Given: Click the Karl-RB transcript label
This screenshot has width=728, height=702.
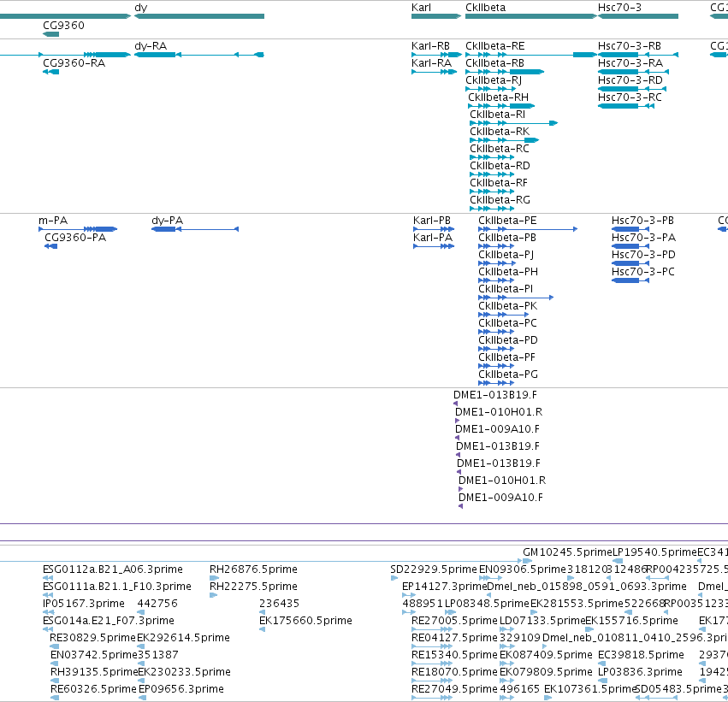Looking at the screenshot, I should 430,46.
